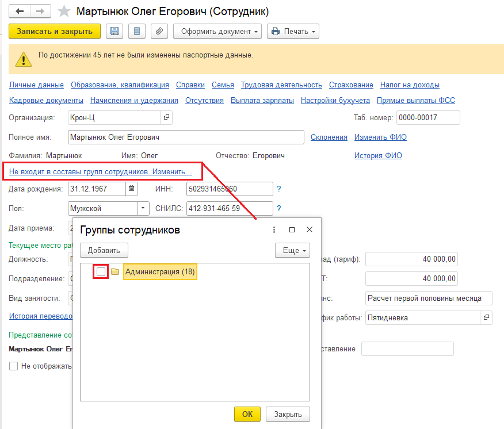Open the Крон-Ц organization record icon
504x429 pixels.
[166, 117]
